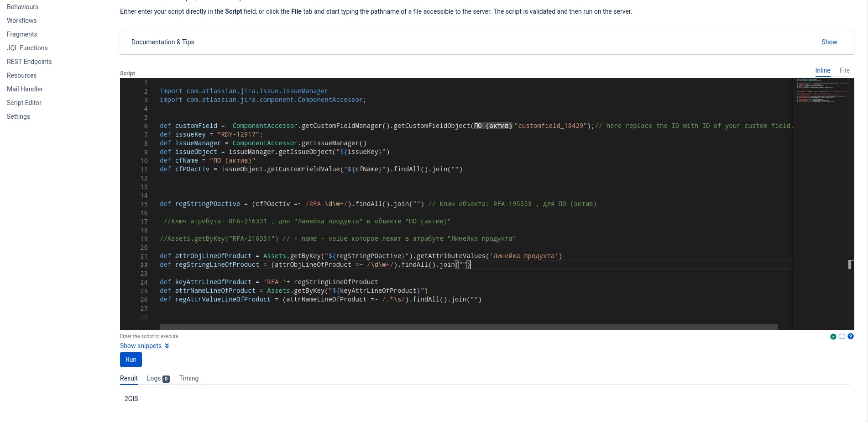Open the blue help question icon
The width and height of the screenshot is (868, 423).
point(851,336)
